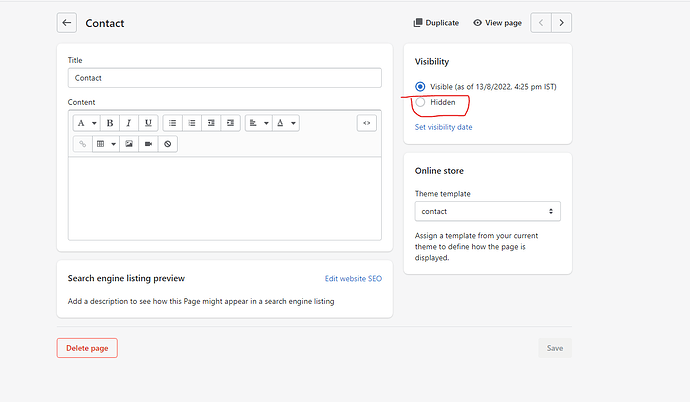The height and width of the screenshot is (402, 690).
Task: Toggle bold formatting in the content editor
Action: click(x=109, y=123)
